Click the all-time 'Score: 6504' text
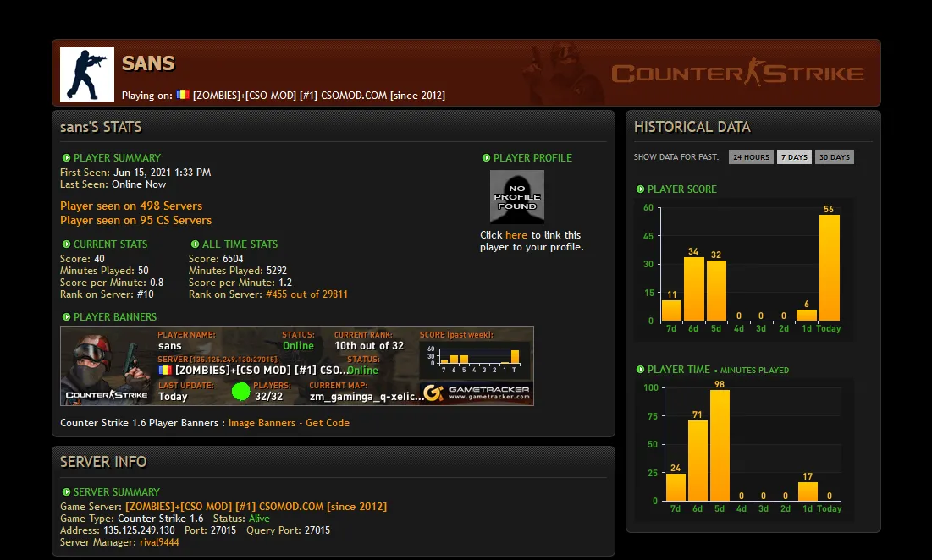Screen dimensions: 932x560 [216, 258]
